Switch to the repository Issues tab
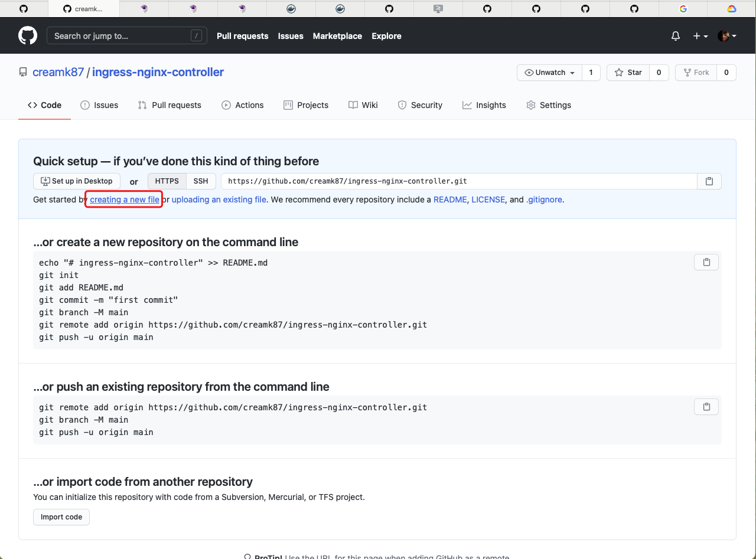Image resolution: width=756 pixels, height=559 pixels. click(x=99, y=105)
